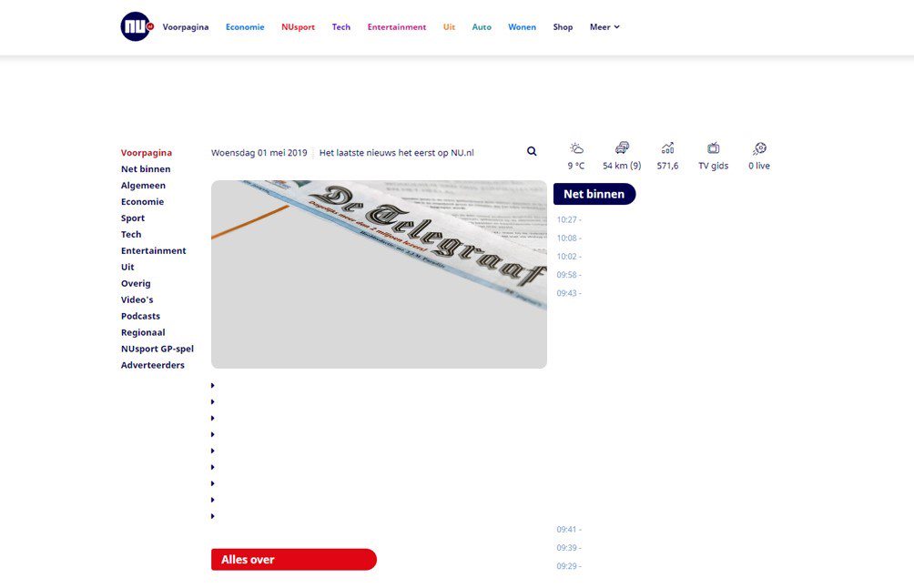Open Economie in the top navigation
Viewport: 914px width, 588px height.
pyautogui.click(x=245, y=26)
